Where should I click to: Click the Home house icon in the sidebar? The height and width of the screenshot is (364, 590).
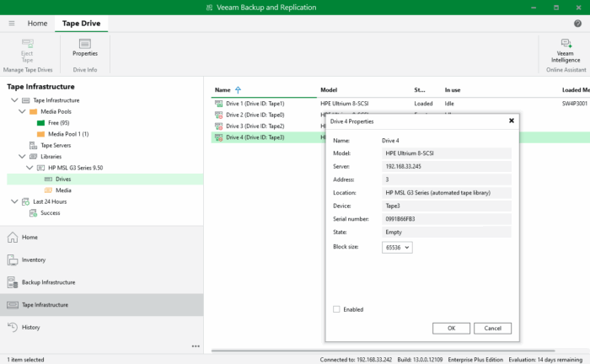(13, 238)
